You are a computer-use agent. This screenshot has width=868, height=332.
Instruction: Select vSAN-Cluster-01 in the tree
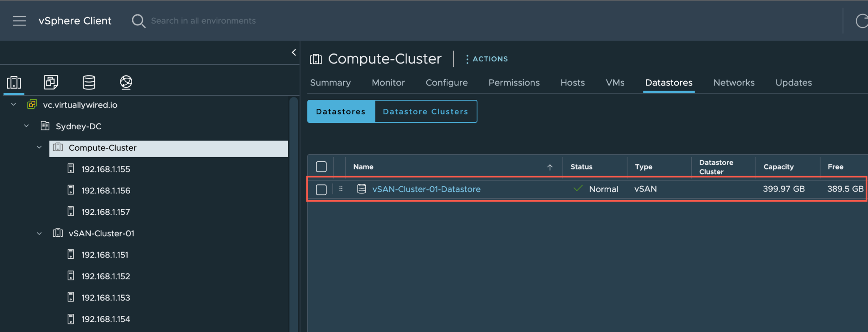101,233
